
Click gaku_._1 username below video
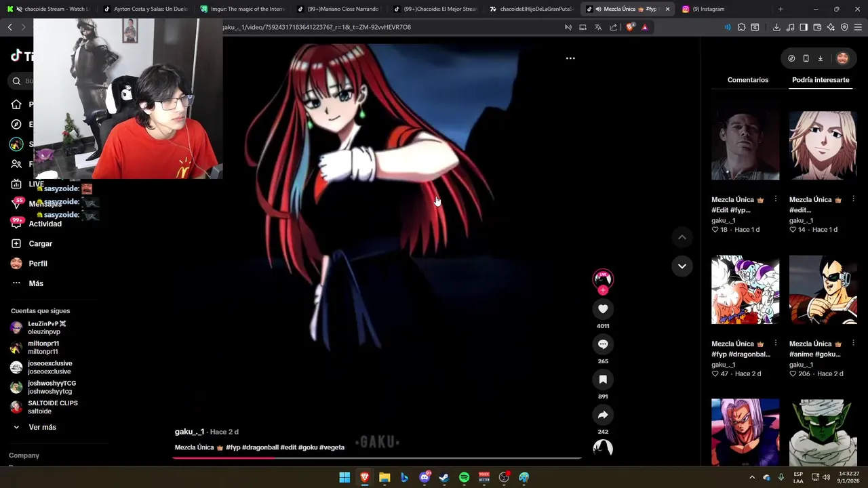tap(189, 432)
